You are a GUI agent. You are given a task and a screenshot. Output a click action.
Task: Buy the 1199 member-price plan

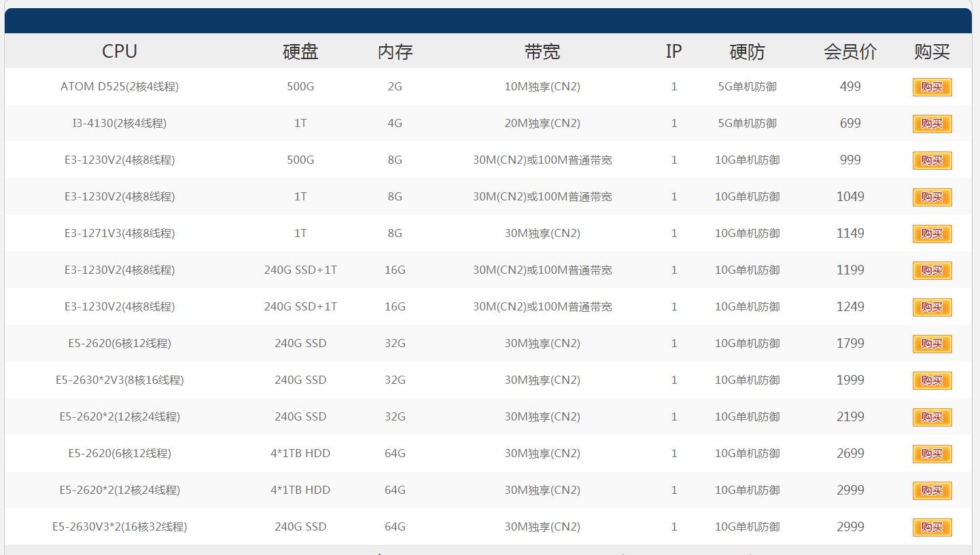click(x=932, y=270)
